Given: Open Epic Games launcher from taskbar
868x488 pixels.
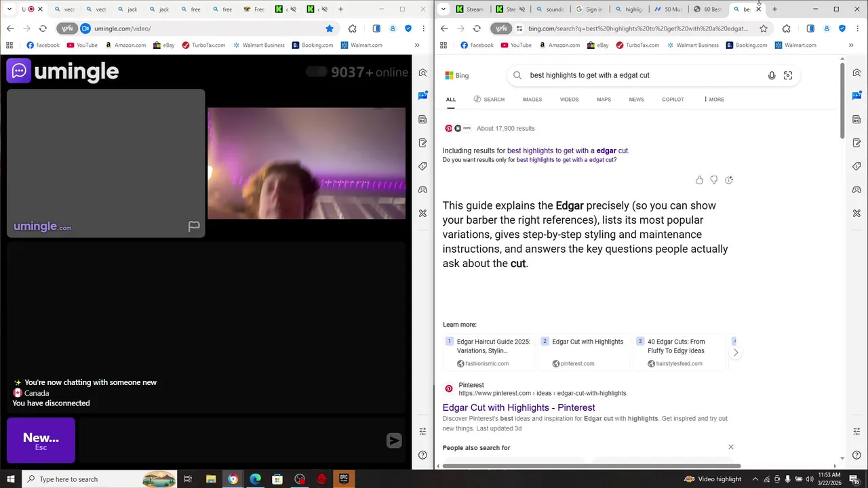Looking at the screenshot, I should (344, 479).
